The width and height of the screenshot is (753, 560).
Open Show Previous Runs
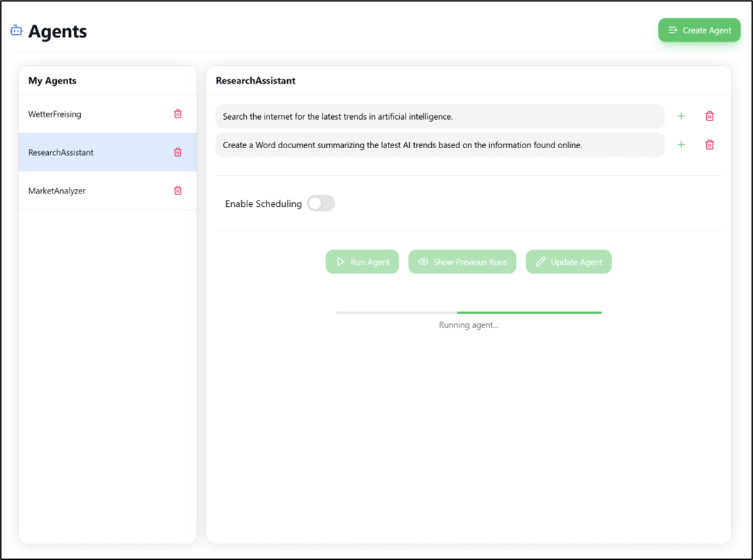(x=462, y=262)
